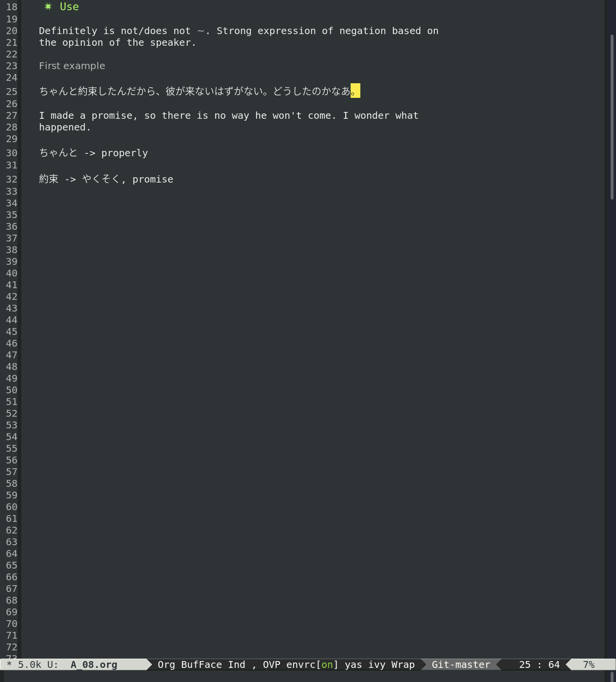
Task: Click the A_08.org buffer name in the mode line
Action: coord(94,664)
